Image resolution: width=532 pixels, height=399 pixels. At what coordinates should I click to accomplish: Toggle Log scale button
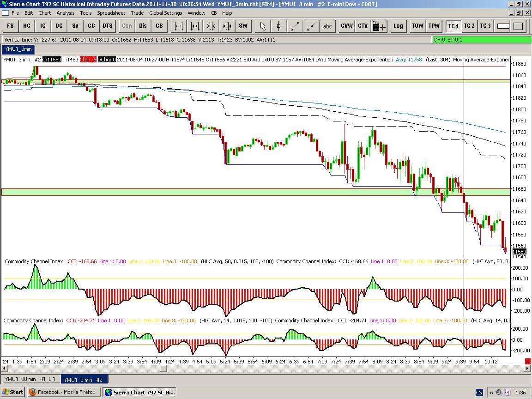399,26
